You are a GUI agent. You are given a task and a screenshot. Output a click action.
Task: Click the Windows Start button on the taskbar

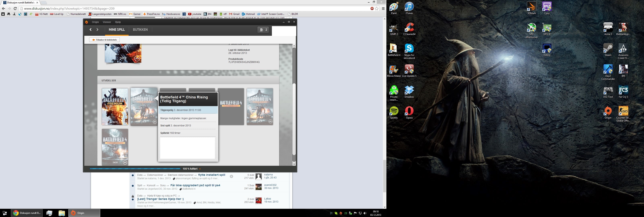[x=4, y=213]
